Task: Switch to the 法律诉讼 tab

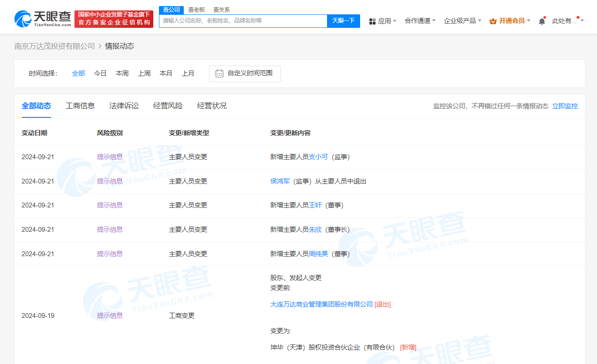Action: click(124, 106)
